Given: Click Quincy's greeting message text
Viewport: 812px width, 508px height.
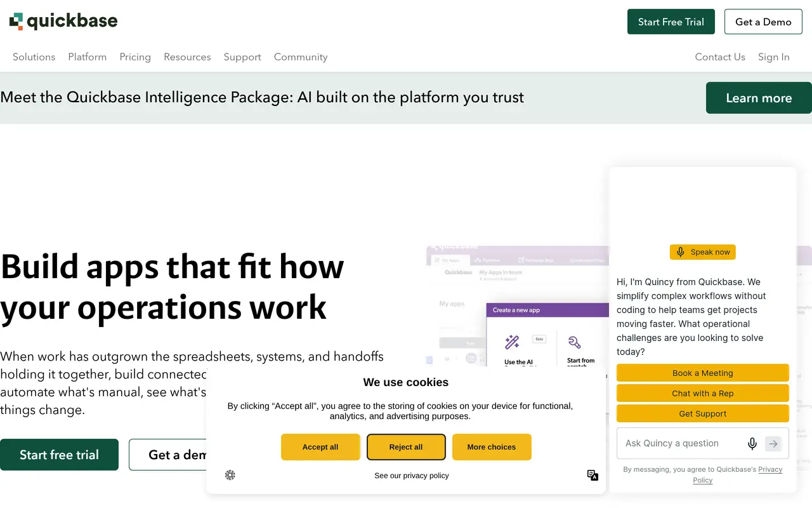Looking at the screenshot, I should point(691,317).
